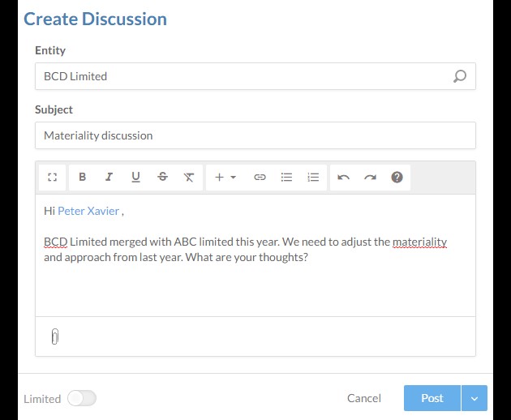
Task: Toggle the Limited switch
Action: pyautogui.click(x=82, y=398)
